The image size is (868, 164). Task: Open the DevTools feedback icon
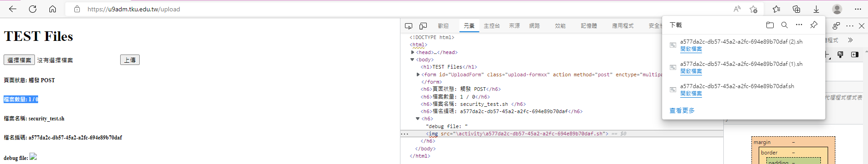tap(836, 26)
